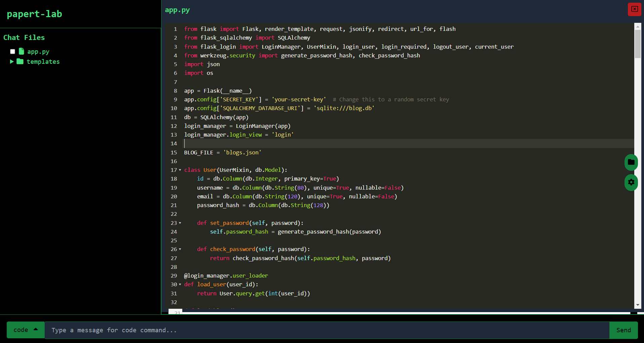Image resolution: width=644 pixels, height=343 pixels.
Task: Select the app.py file name in tree
Action: [x=38, y=51]
